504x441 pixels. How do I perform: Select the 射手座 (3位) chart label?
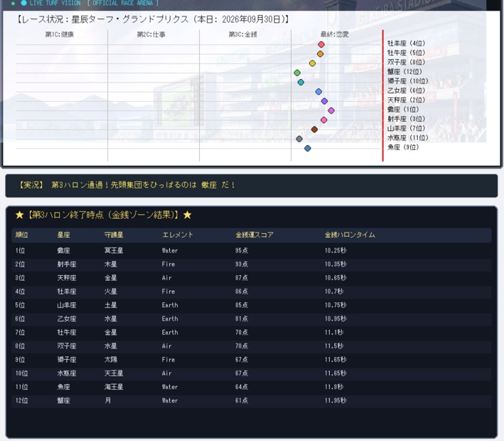click(407, 119)
